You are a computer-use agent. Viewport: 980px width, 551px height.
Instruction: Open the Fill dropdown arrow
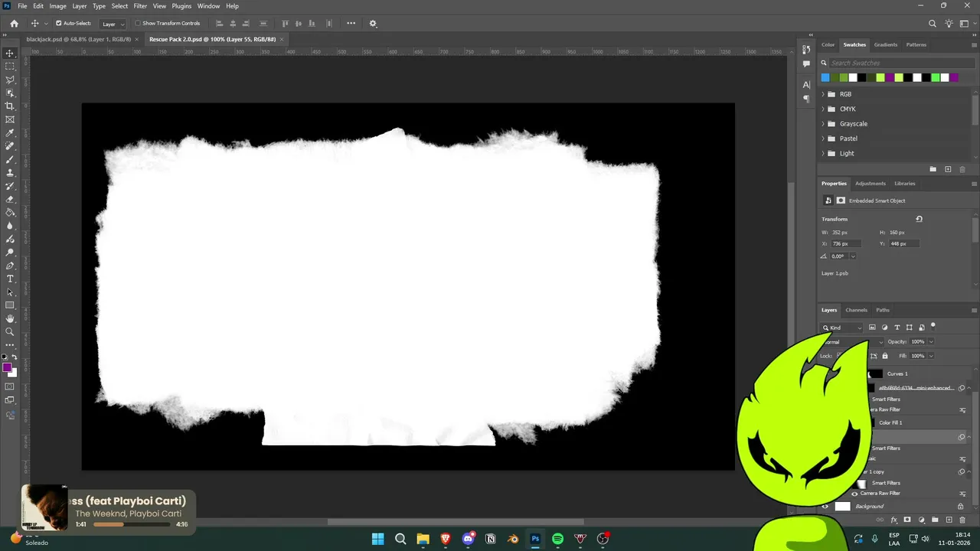[x=931, y=356]
